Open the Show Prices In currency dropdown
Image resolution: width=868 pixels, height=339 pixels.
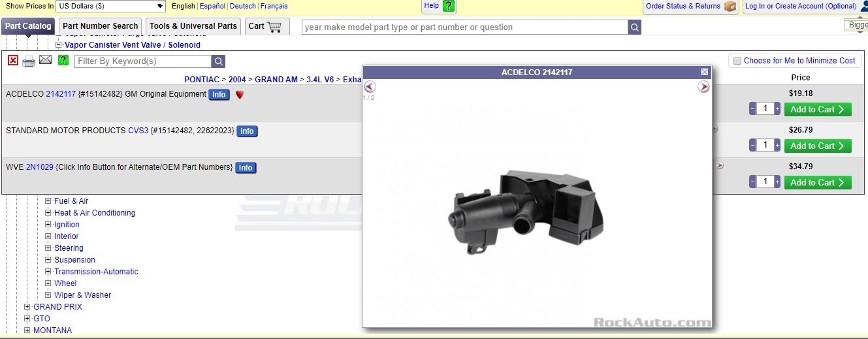(110, 6)
